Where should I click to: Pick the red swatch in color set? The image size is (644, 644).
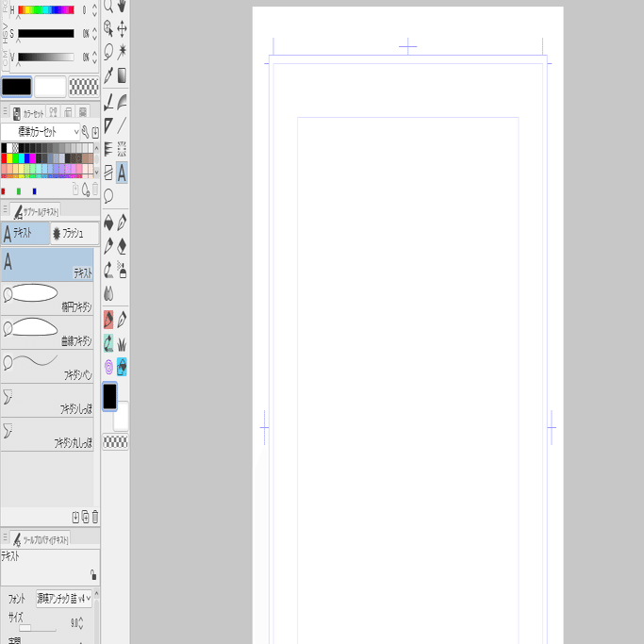pyautogui.click(x=4, y=158)
